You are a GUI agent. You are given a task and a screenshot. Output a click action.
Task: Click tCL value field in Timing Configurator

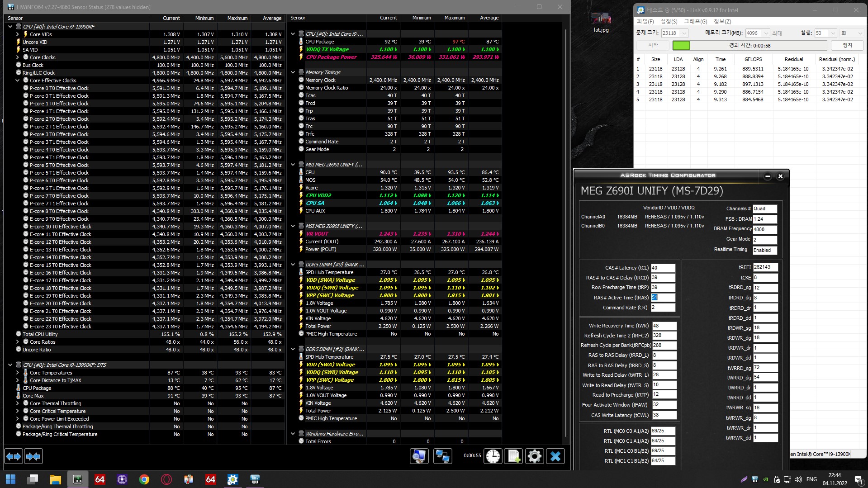663,268
